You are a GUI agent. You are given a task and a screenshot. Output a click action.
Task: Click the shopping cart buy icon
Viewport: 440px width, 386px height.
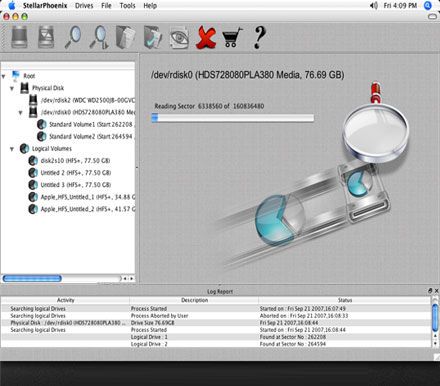tap(232, 37)
